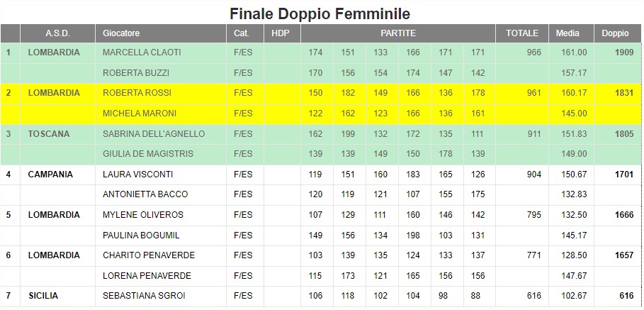644x310 pixels.
Task: Select the PARTITE column header
Action: pos(398,33)
